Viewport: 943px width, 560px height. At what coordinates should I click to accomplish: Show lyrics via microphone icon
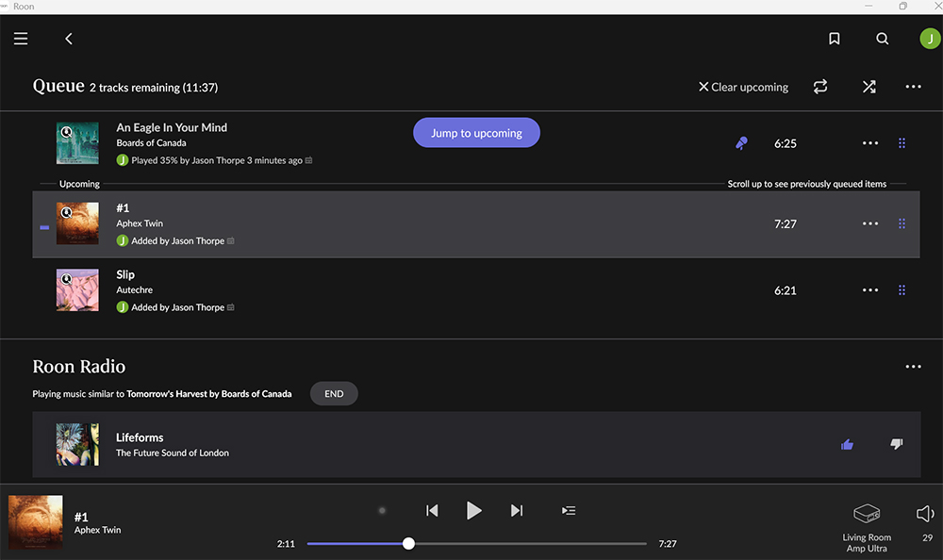click(741, 143)
